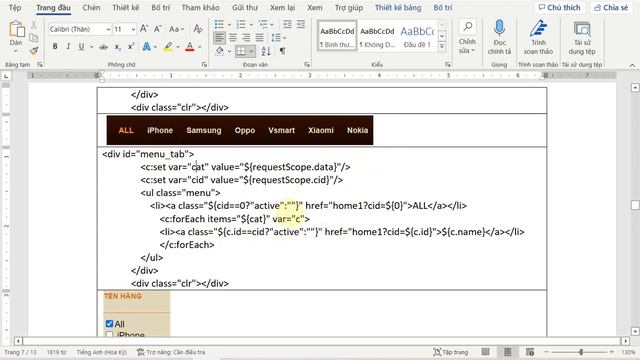Insert a bulleted list

[219, 24]
